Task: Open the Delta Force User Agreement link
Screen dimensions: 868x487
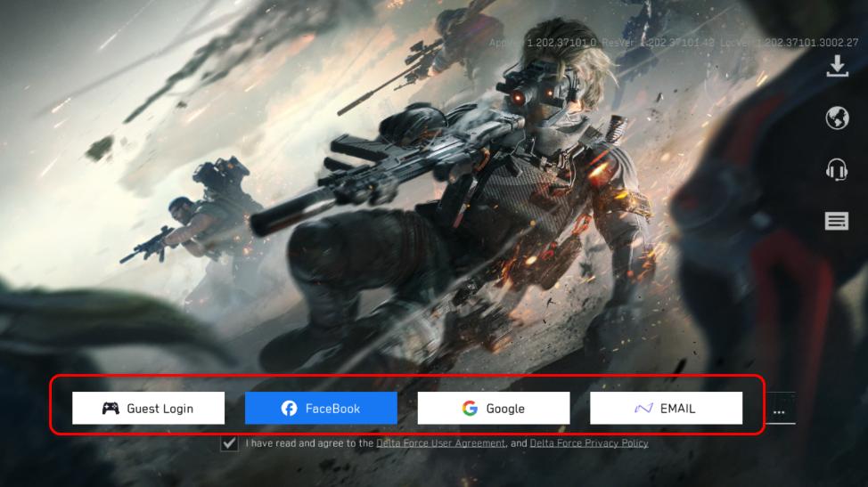Action: 440,443
